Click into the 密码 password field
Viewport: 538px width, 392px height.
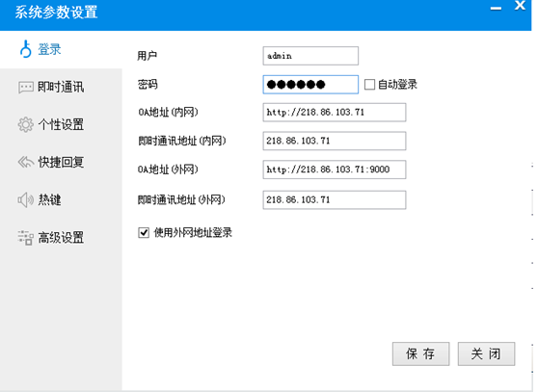310,85
